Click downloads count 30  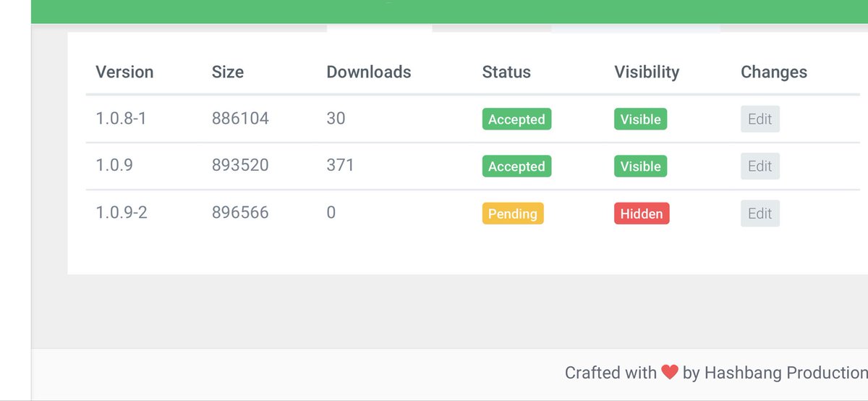coord(336,118)
